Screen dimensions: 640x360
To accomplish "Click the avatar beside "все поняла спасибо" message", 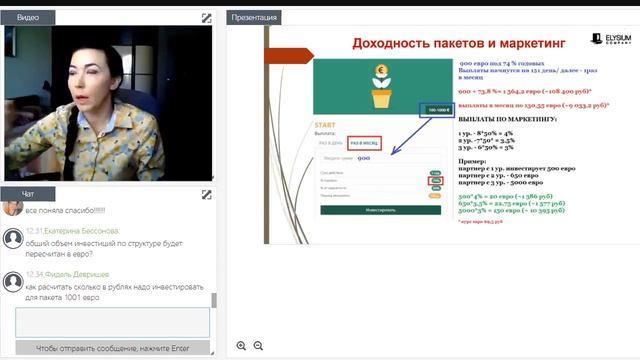I will (13, 208).
